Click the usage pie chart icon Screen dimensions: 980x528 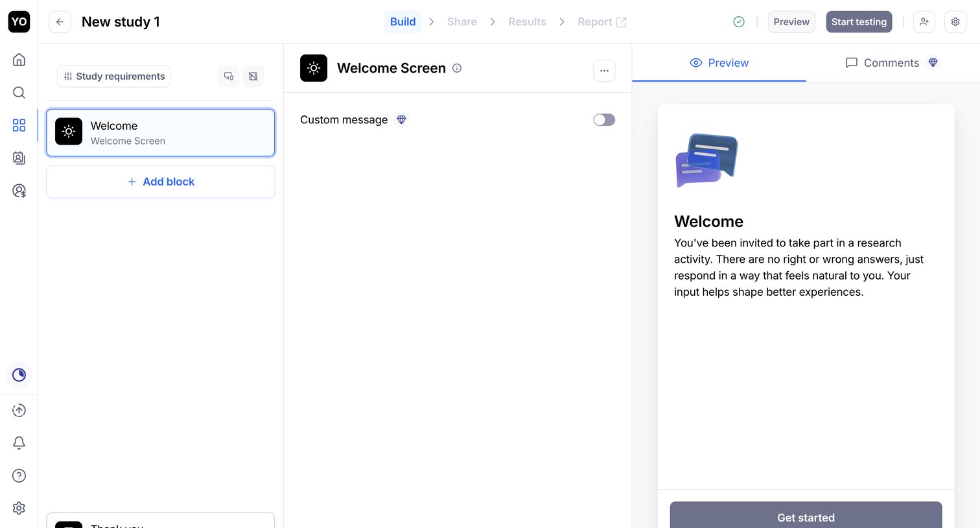click(19, 375)
